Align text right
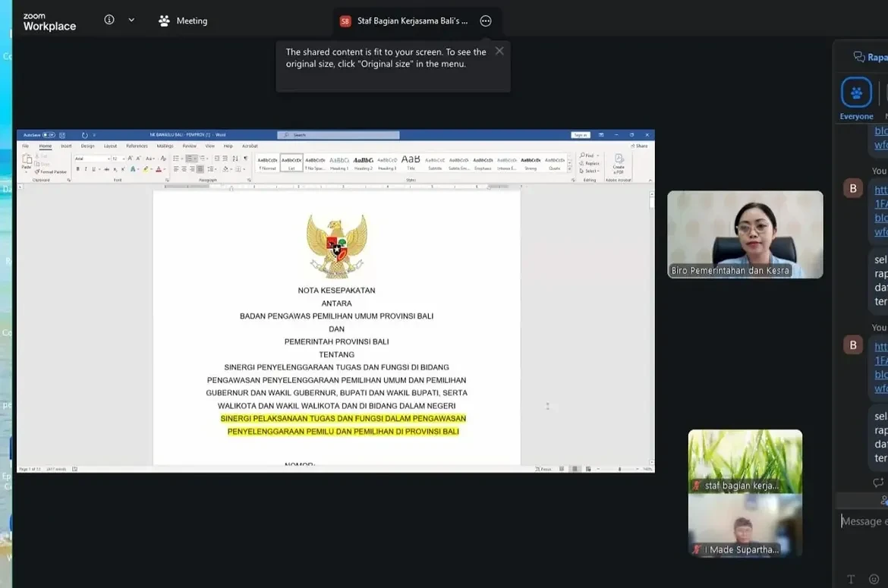 pos(192,169)
